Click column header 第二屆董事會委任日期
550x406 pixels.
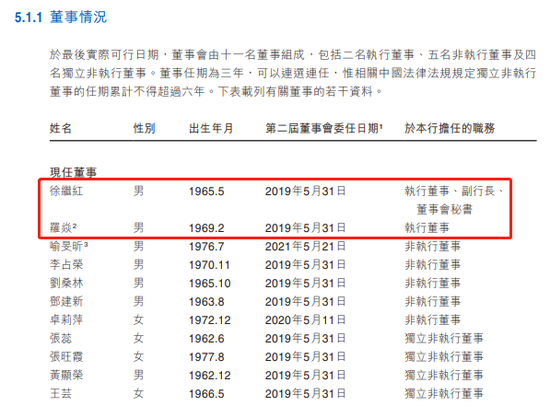[x=322, y=128]
